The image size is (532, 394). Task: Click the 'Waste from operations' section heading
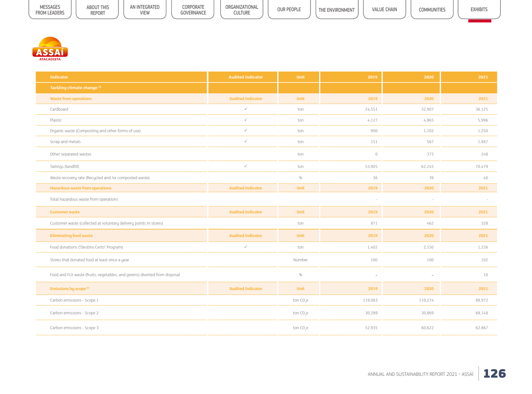[71, 98]
